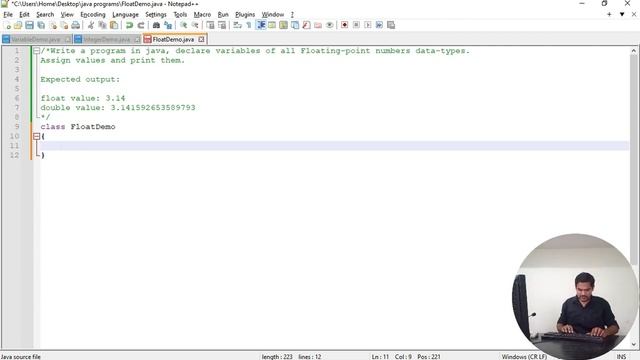Toggle synchronized horizontal scrolling
The height and width of the screenshot is (360, 640).
(222, 25)
